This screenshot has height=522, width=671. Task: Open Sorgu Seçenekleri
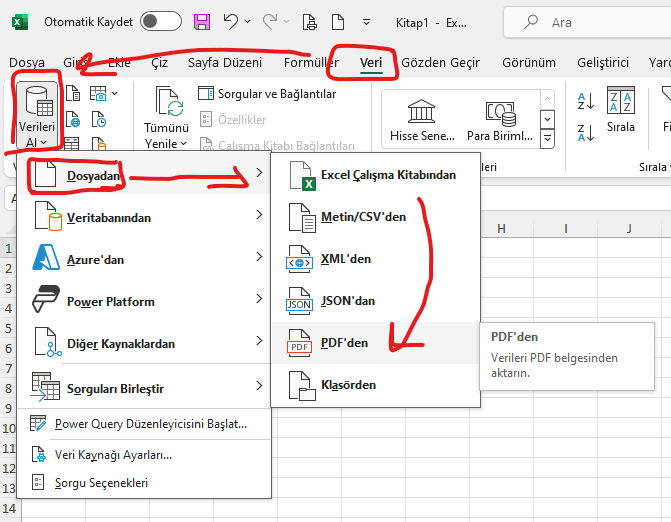click(x=144, y=483)
